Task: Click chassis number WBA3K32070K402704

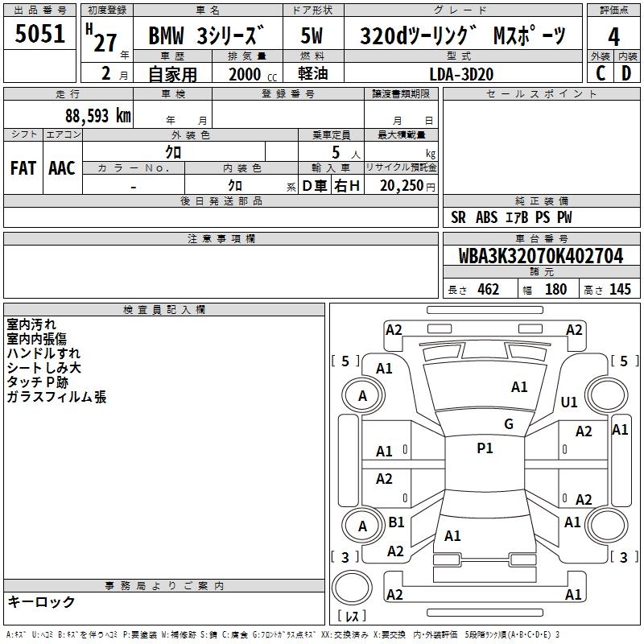Action: coord(540,256)
